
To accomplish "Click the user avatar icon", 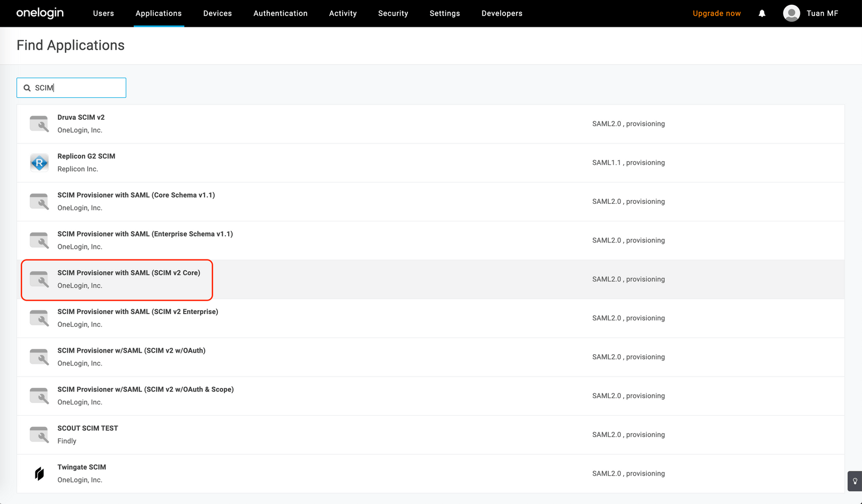I will click(x=791, y=13).
